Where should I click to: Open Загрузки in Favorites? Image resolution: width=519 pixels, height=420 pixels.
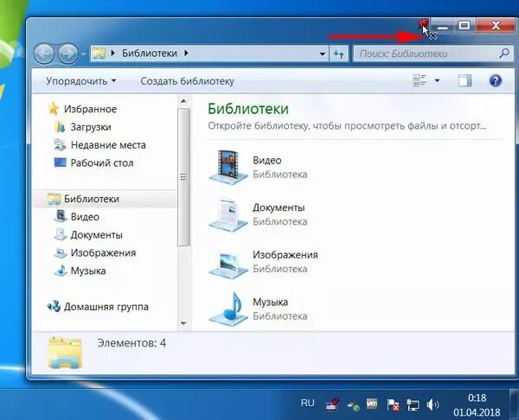[91, 127]
